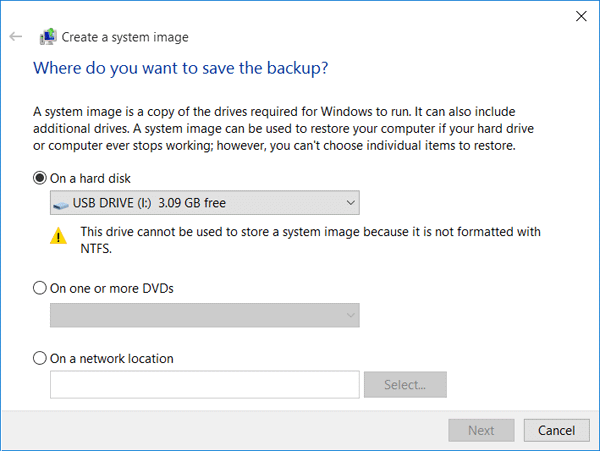Click the network location text field
This screenshot has width=600, height=451.
point(205,384)
